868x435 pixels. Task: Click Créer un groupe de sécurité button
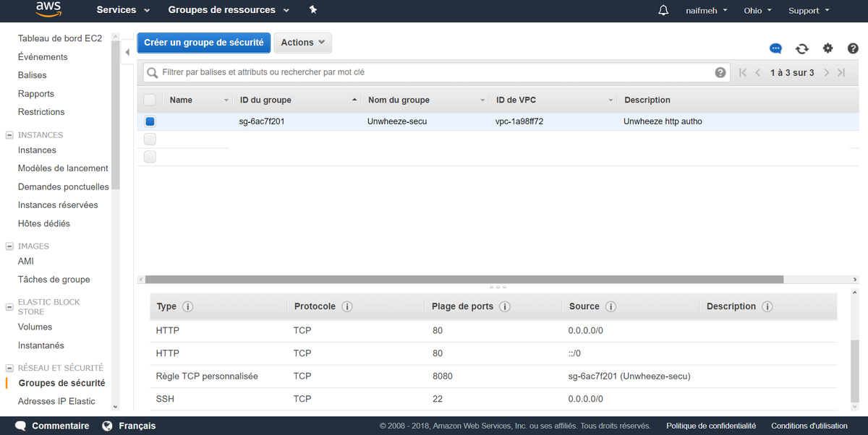pos(204,43)
